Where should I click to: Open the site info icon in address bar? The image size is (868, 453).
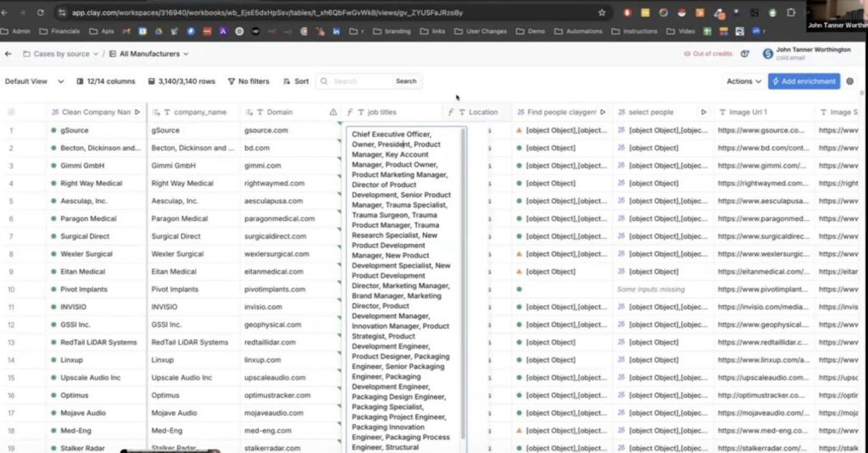(62, 12)
